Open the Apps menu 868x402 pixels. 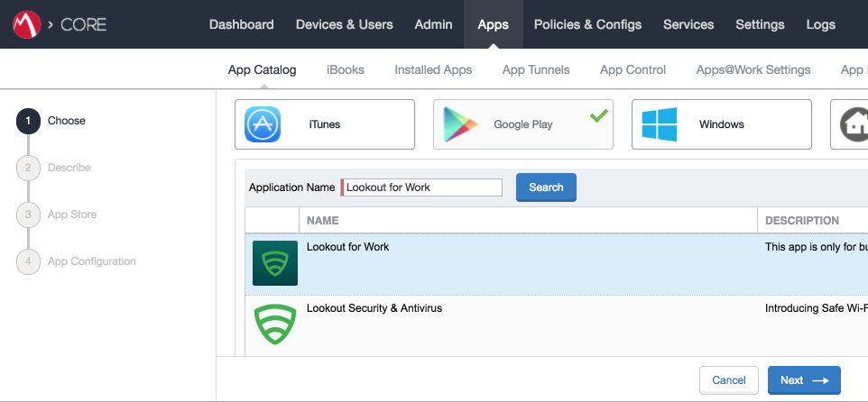494,24
